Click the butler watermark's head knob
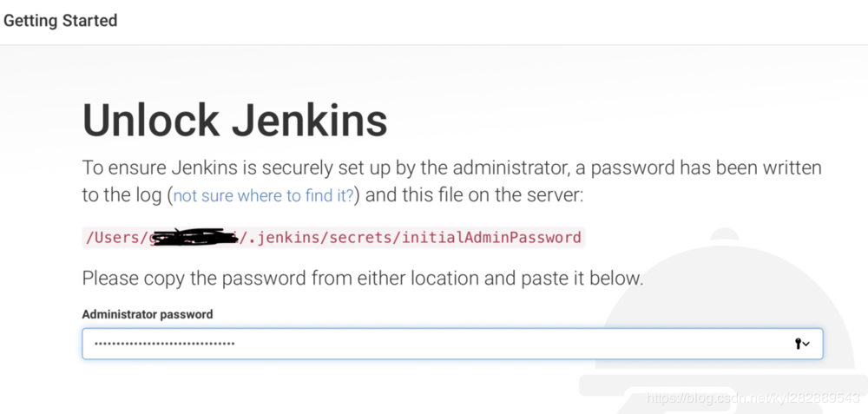This screenshot has height=414, width=868. click(x=727, y=233)
